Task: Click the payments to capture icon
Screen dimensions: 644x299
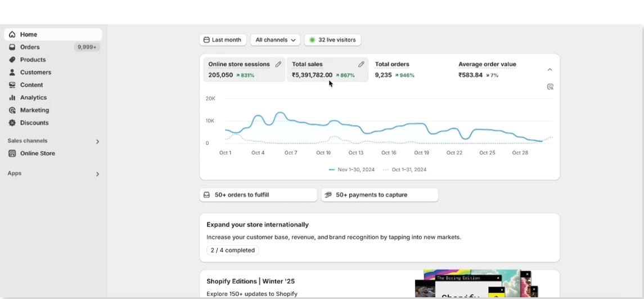Action: tap(328, 195)
